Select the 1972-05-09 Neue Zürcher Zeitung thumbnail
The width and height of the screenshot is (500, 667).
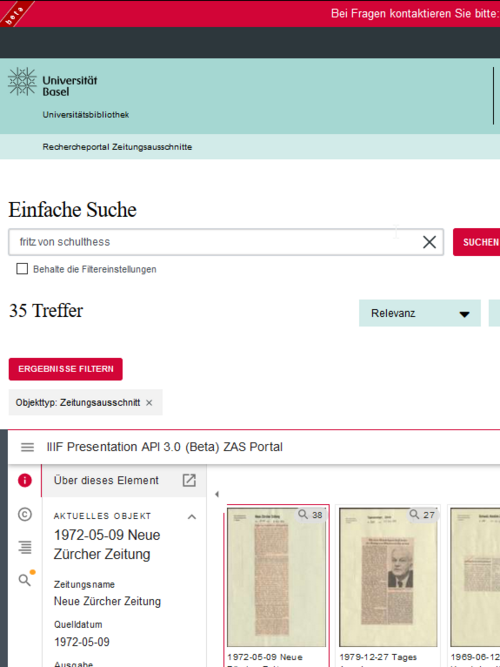(277, 577)
